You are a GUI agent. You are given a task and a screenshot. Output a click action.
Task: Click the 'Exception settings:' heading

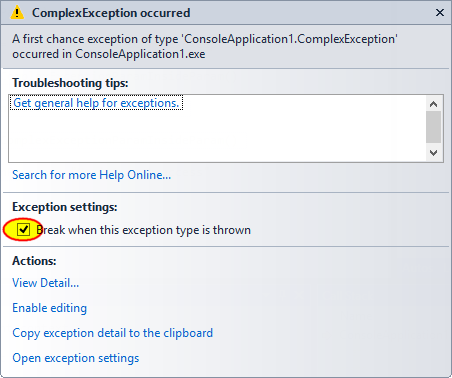[x=65, y=207]
